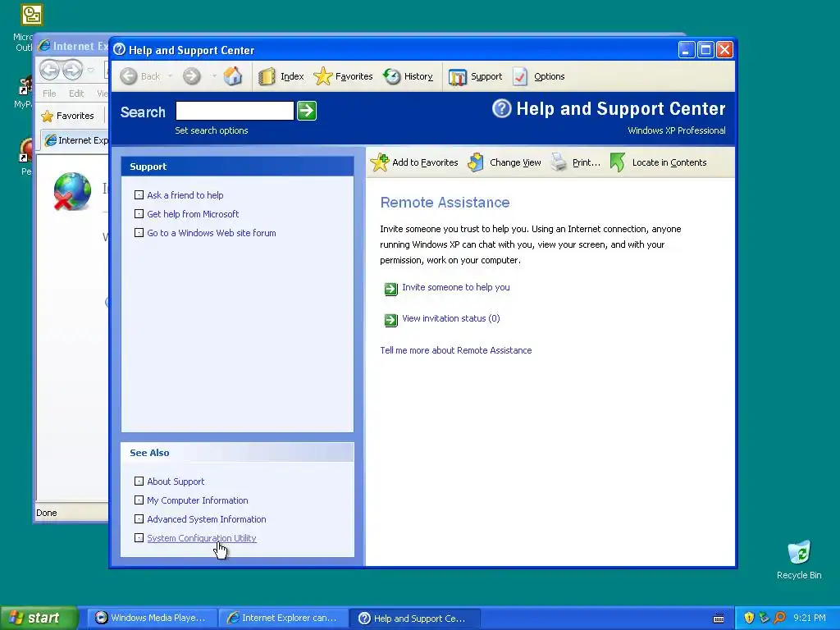Click Help and Support Center taskbar button
The image size is (840, 630).
click(414, 618)
